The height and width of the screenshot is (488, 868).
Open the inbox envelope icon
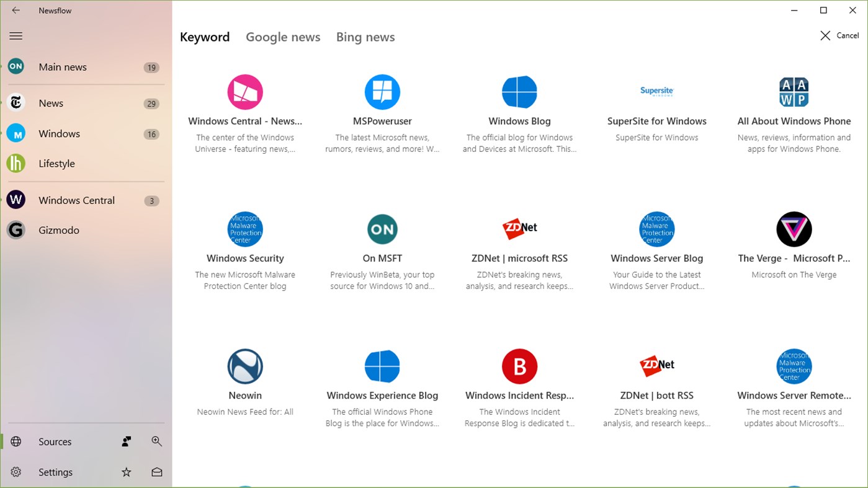pos(156,472)
